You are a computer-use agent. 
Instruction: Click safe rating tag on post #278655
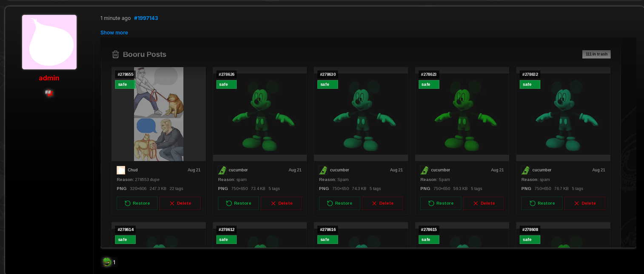coord(125,84)
